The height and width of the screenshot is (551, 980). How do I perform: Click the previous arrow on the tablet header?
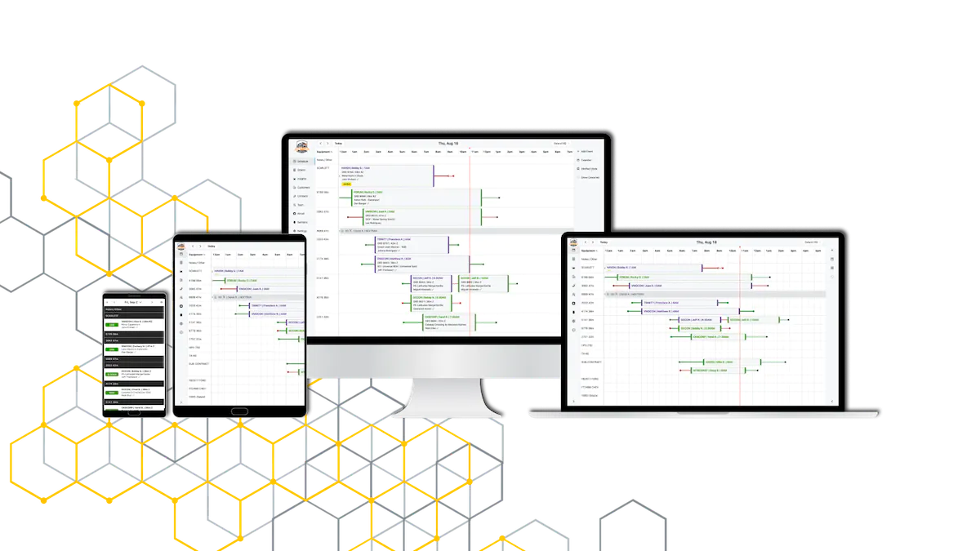point(192,246)
